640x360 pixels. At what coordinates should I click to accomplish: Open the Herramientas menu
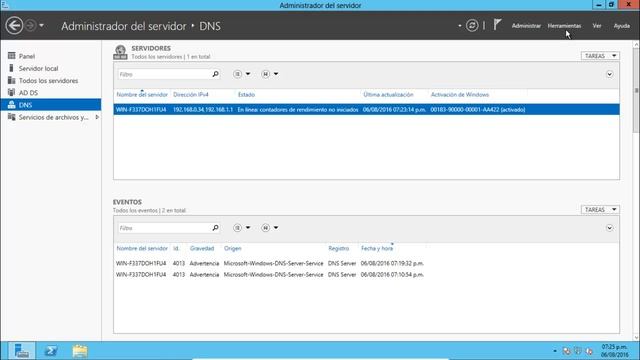click(564, 26)
